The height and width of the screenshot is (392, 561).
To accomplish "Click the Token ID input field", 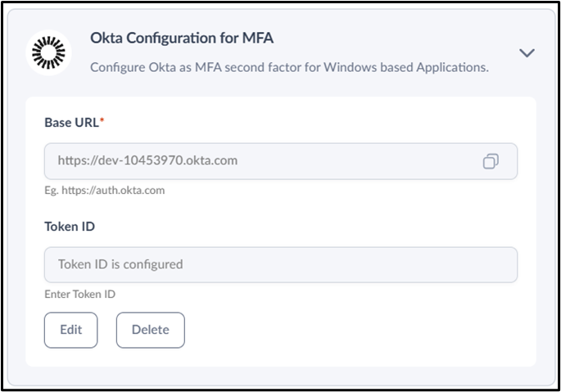I will coord(281,264).
